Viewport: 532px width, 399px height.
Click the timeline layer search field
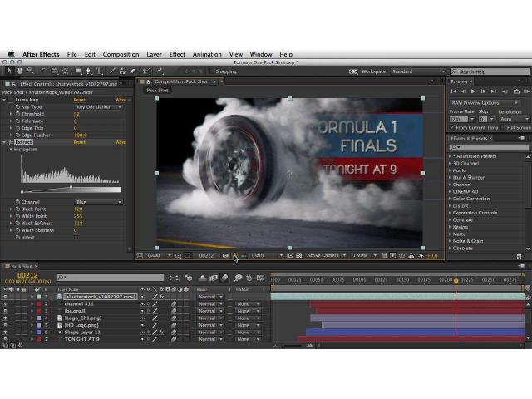pos(110,278)
